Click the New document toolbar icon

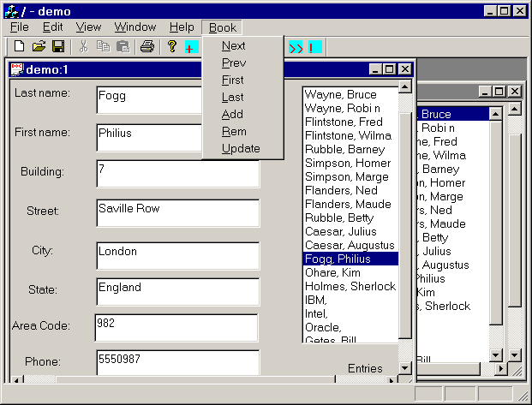19,46
